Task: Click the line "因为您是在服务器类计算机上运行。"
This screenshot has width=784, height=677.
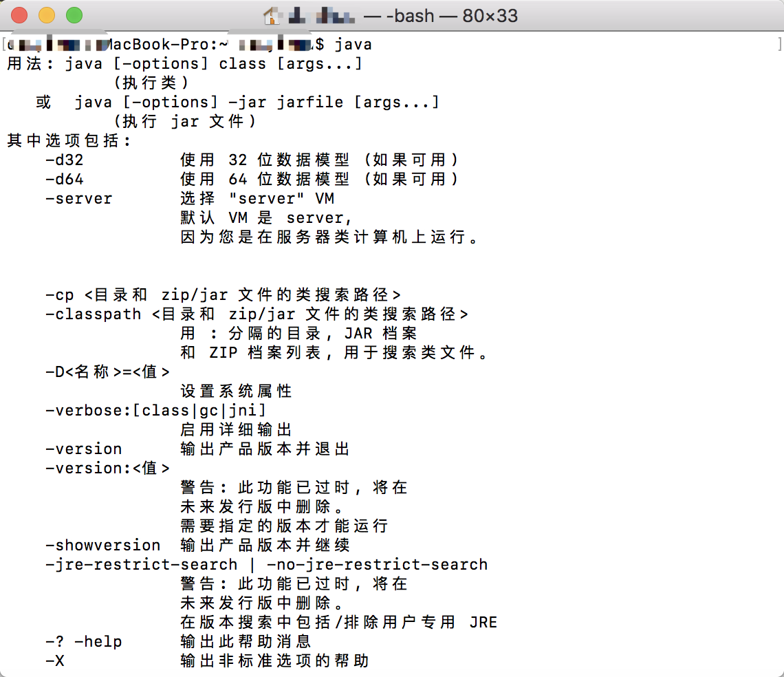Action: click(329, 237)
